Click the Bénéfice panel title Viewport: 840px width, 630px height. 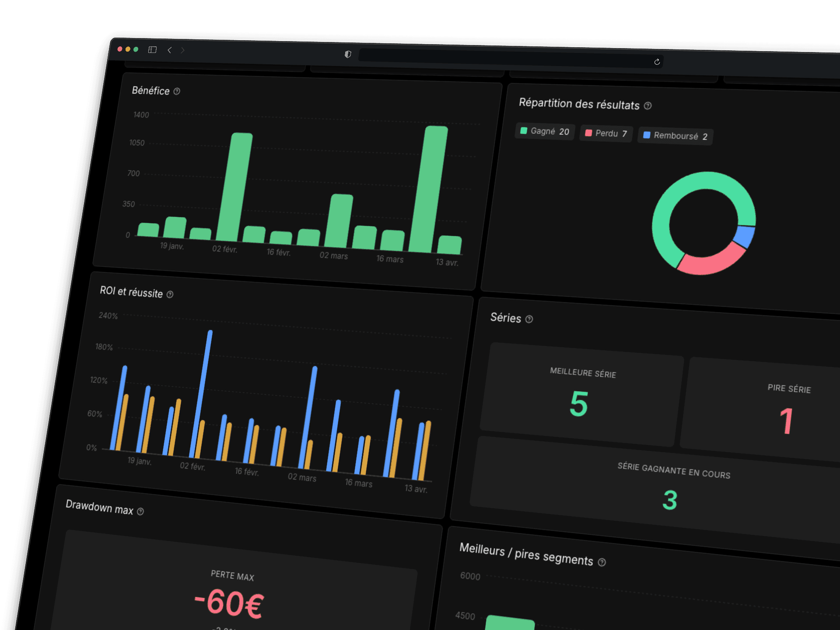click(150, 91)
